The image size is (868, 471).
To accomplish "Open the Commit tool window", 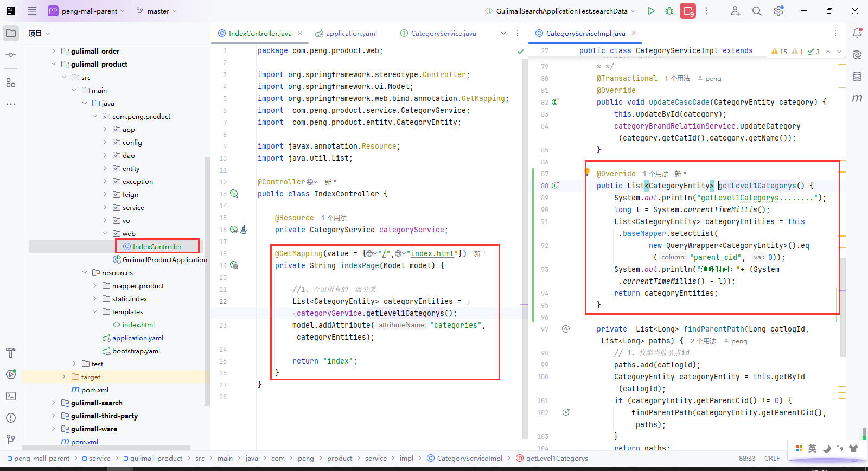I will tap(11, 55).
